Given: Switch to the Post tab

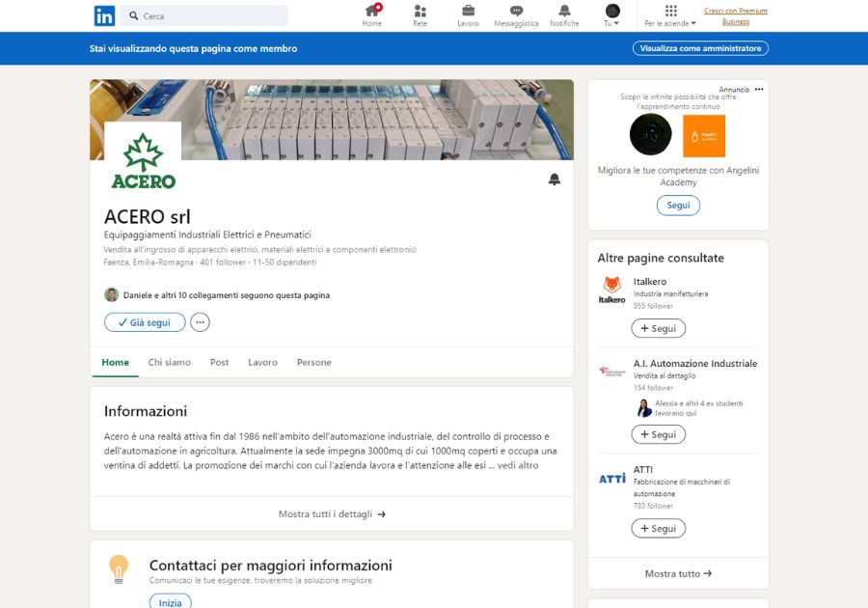Looking at the screenshot, I should click(x=219, y=362).
